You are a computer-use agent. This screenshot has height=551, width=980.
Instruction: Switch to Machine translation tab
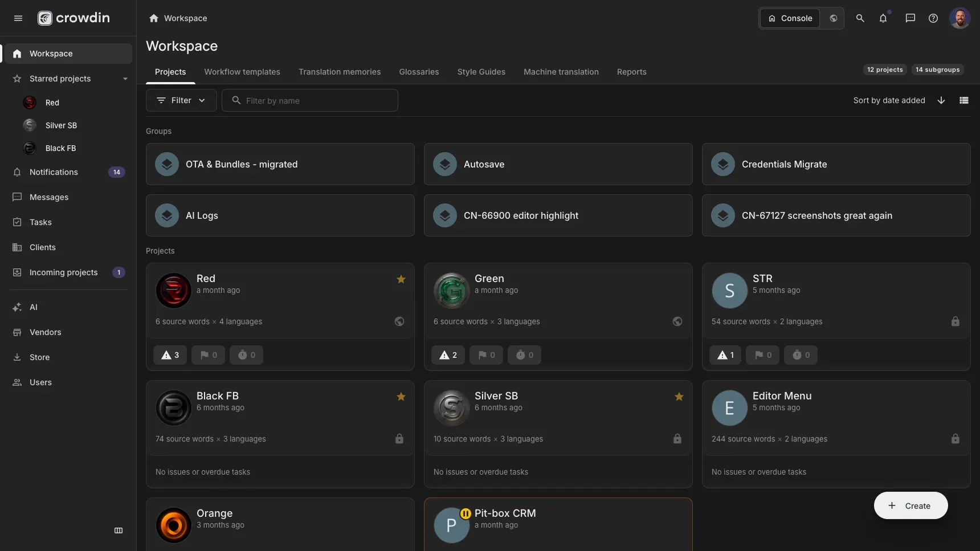pyautogui.click(x=561, y=72)
